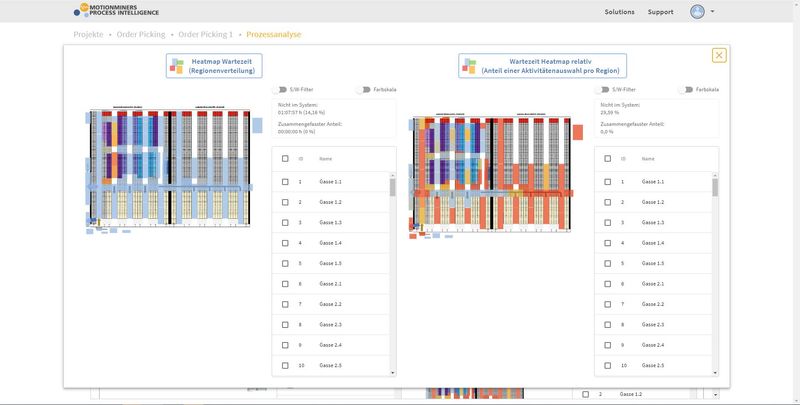
Task: Click the '29,59 %' value in right panel
Action: coord(610,112)
